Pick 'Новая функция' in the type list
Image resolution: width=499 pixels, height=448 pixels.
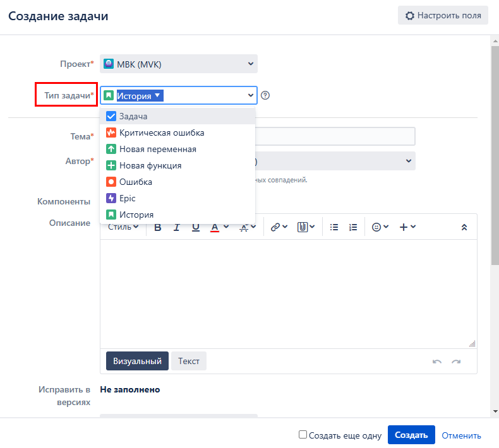[150, 165]
